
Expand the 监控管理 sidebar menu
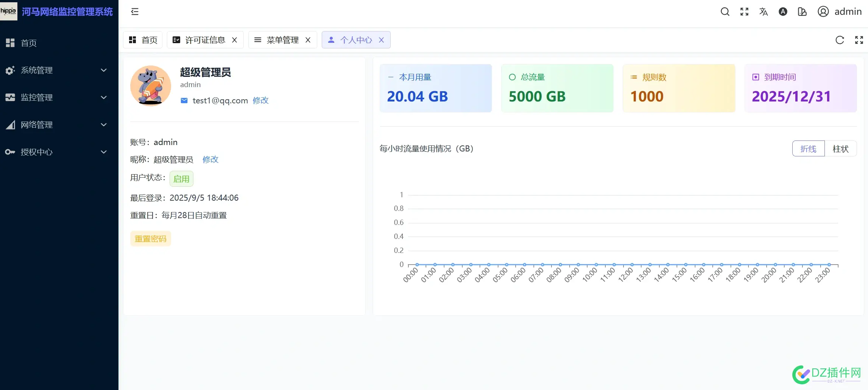pos(57,97)
